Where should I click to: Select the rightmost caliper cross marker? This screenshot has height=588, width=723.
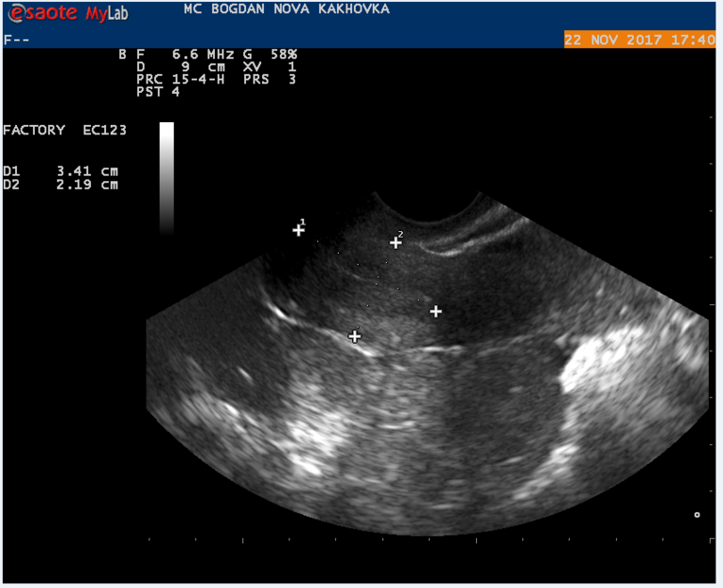click(436, 311)
